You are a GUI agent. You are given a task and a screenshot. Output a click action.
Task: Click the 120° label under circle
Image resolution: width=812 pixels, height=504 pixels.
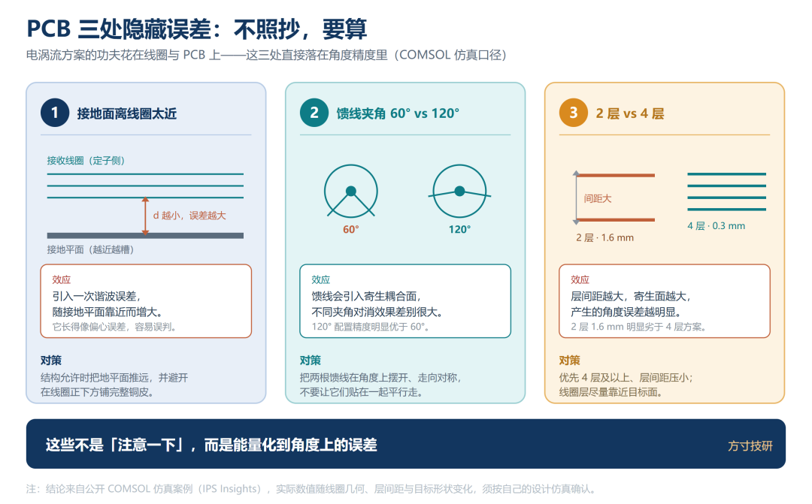tap(460, 229)
